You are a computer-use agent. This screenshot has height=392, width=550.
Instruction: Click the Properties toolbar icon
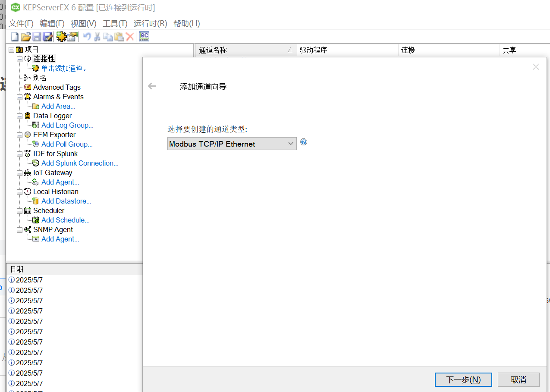(72, 37)
